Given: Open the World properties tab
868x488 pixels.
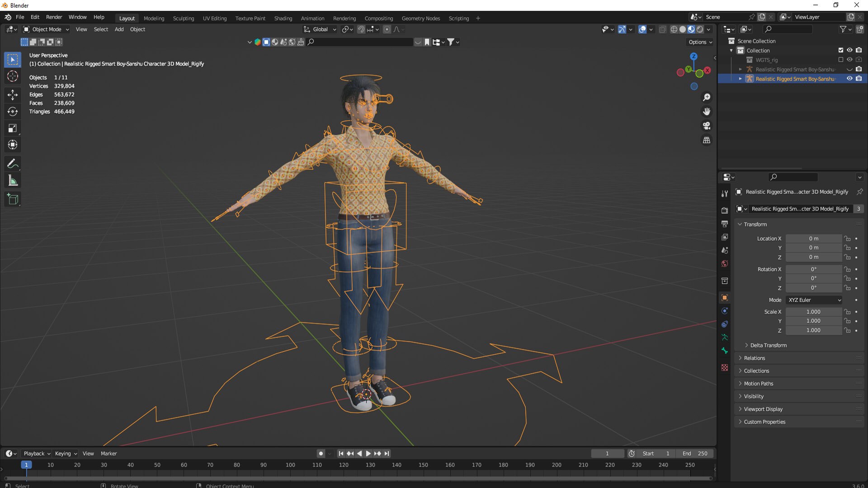Looking at the screenshot, I should 725,264.
